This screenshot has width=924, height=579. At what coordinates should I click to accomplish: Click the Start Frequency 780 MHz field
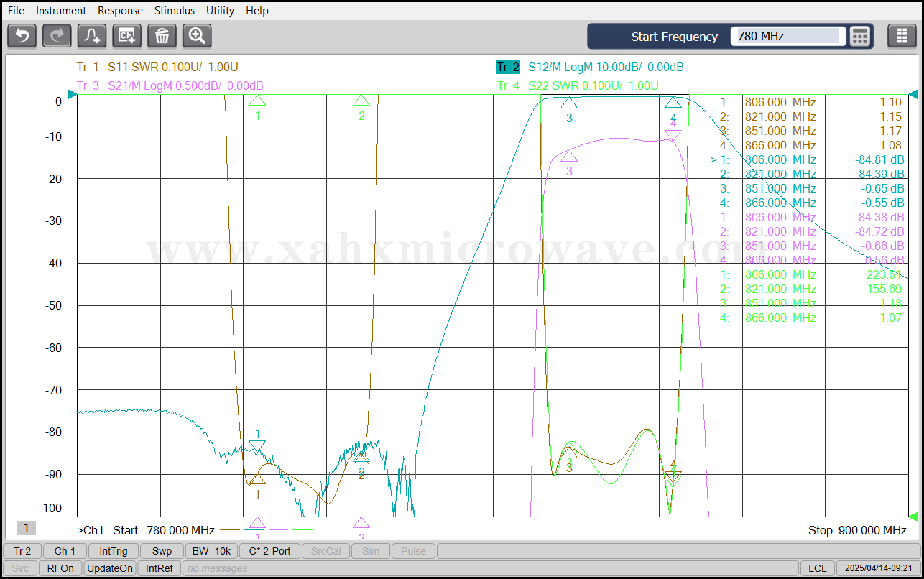tap(787, 36)
